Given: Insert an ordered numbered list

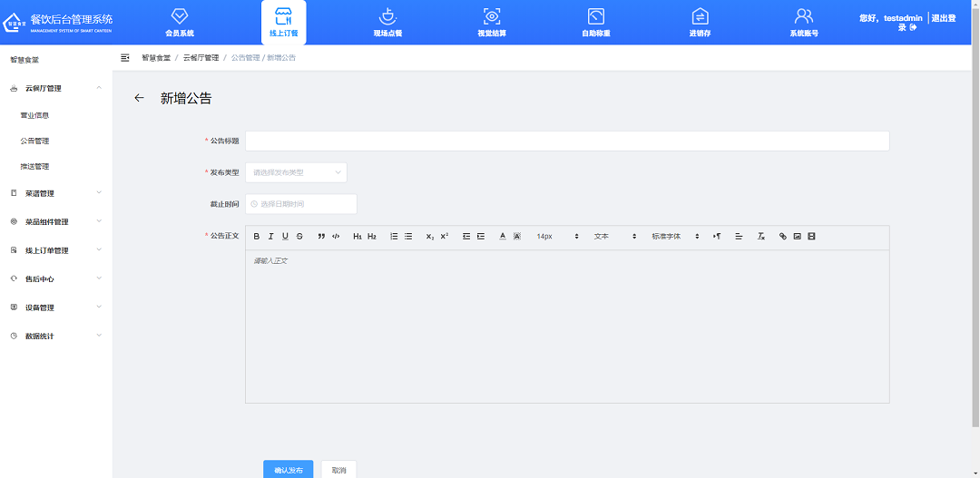Looking at the screenshot, I should (394, 236).
